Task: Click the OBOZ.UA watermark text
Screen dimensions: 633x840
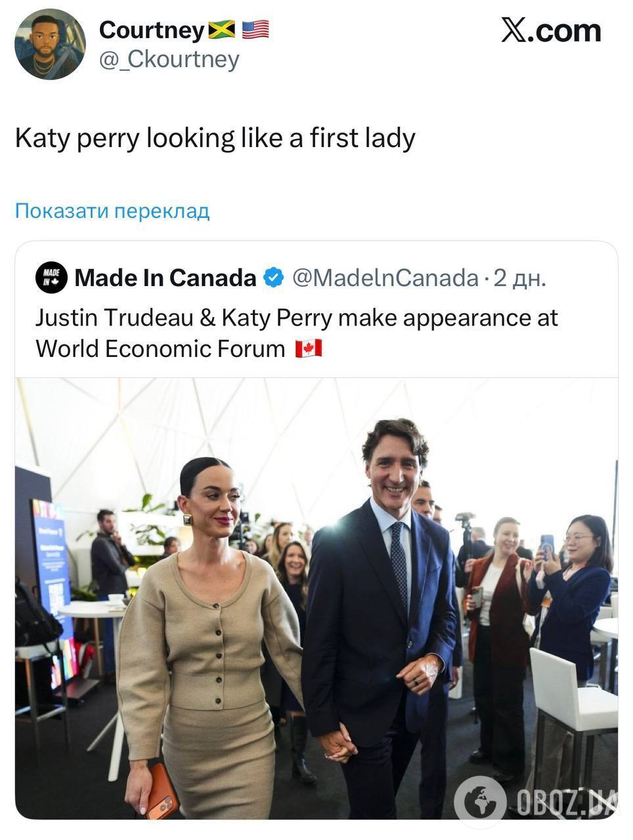Action: [566, 802]
